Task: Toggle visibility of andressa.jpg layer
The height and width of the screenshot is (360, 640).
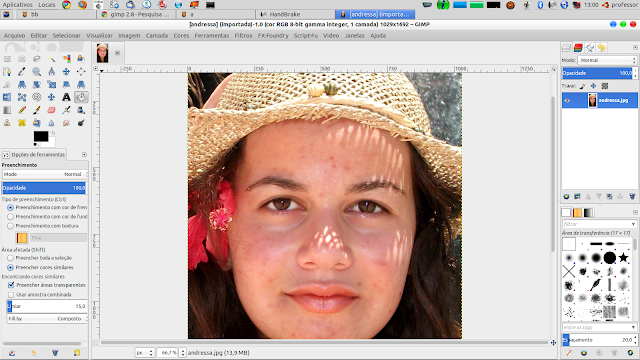Action: coord(567,100)
